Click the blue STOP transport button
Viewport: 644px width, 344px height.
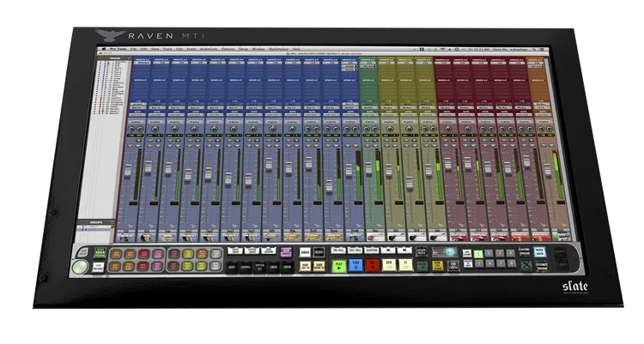355,266
